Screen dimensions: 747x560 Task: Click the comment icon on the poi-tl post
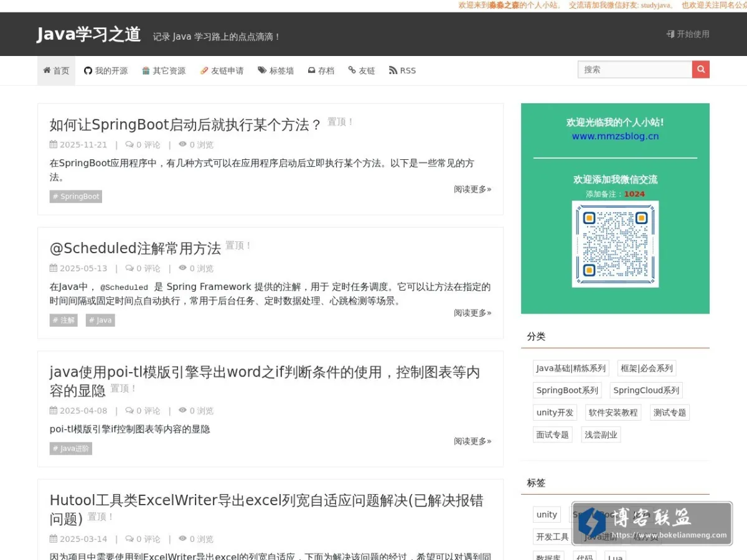tap(129, 411)
